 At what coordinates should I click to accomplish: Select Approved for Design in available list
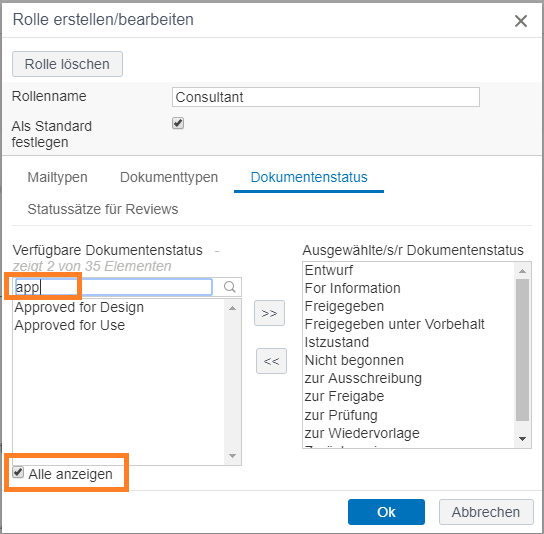point(79,307)
